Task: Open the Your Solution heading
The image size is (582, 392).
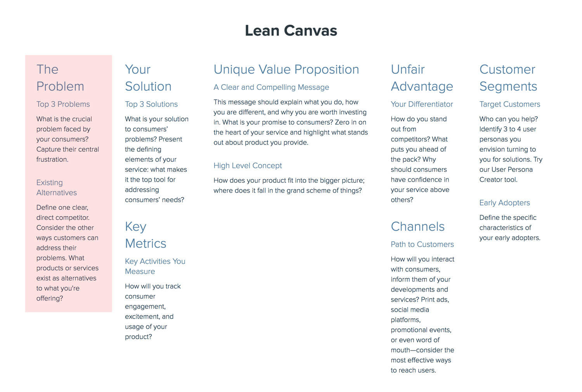Action: pyautogui.click(x=148, y=78)
